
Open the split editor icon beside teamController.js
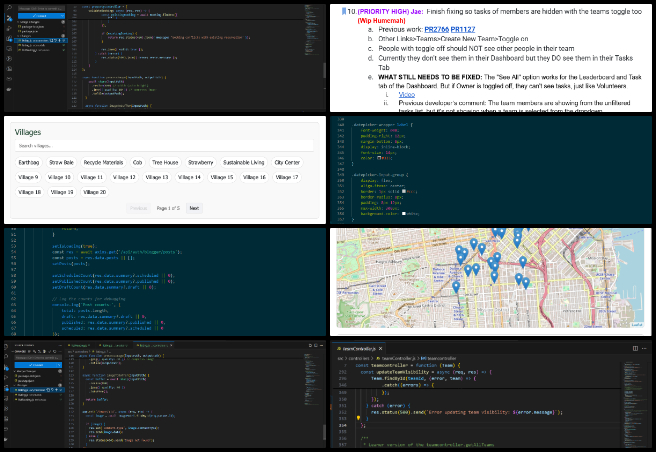pyautogui.click(x=635, y=348)
